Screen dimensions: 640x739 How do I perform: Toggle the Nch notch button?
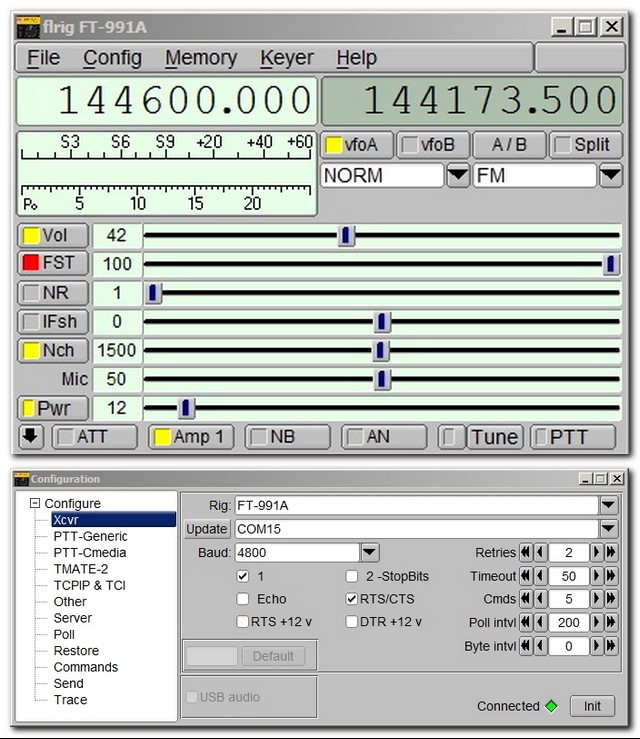(x=53, y=351)
